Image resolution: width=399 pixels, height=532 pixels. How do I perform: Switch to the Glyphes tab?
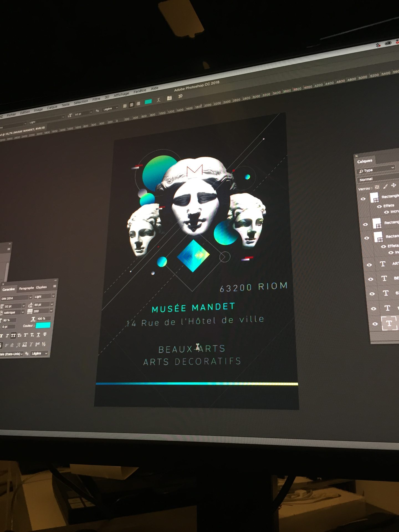click(x=41, y=287)
